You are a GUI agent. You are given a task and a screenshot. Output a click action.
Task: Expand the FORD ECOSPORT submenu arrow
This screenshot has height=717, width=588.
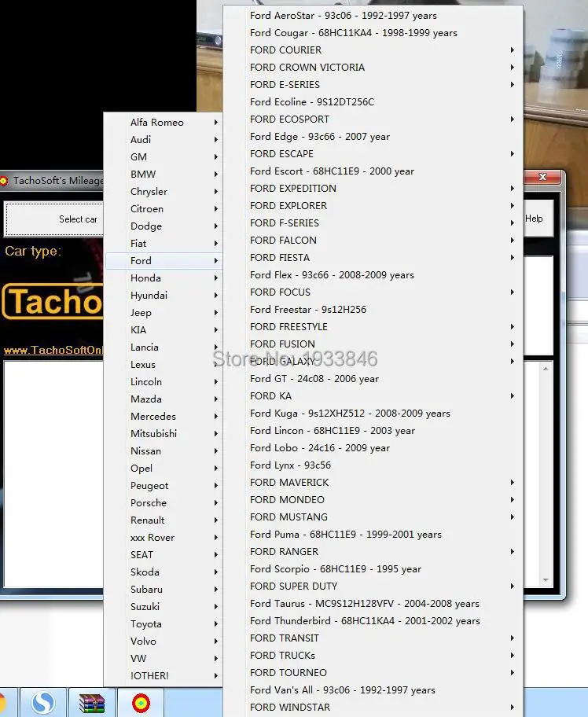[512, 119]
